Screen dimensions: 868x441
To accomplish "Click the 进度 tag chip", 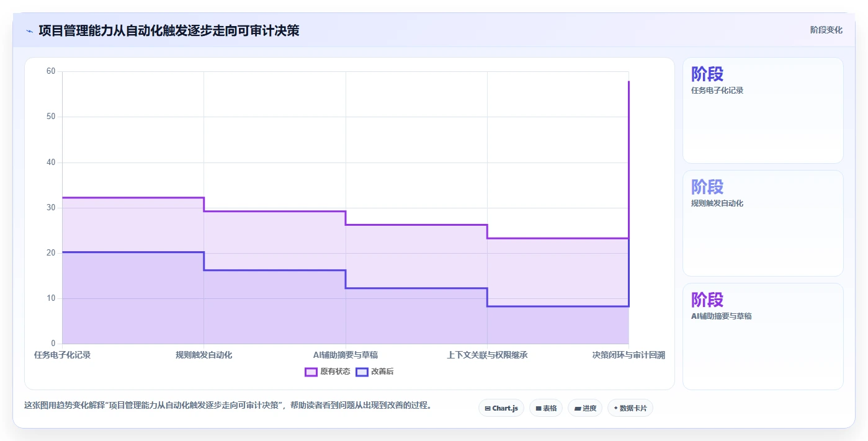I will (x=585, y=408).
